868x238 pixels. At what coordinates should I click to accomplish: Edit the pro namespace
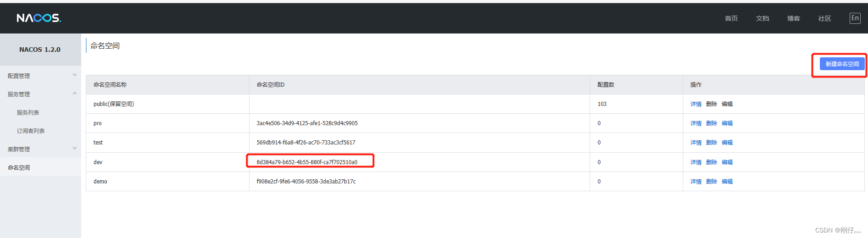click(x=727, y=123)
